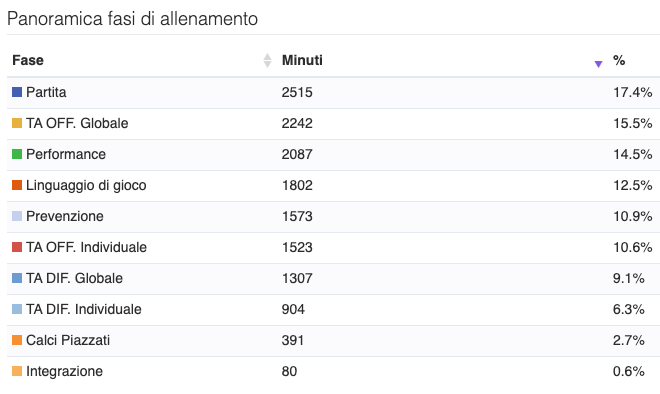Screen dimensions: 660x394
Task: Click the Panoramica fasi di allenamento title
Action: point(132,19)
